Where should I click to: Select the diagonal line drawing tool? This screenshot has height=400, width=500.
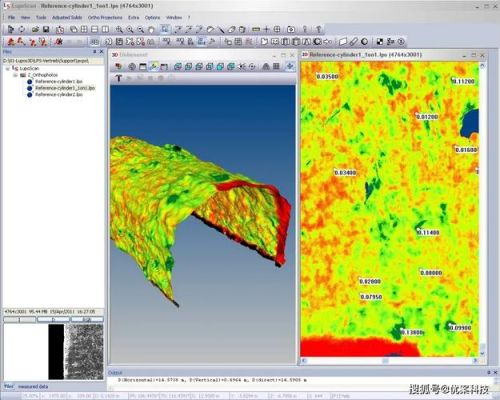pos(221,29)
